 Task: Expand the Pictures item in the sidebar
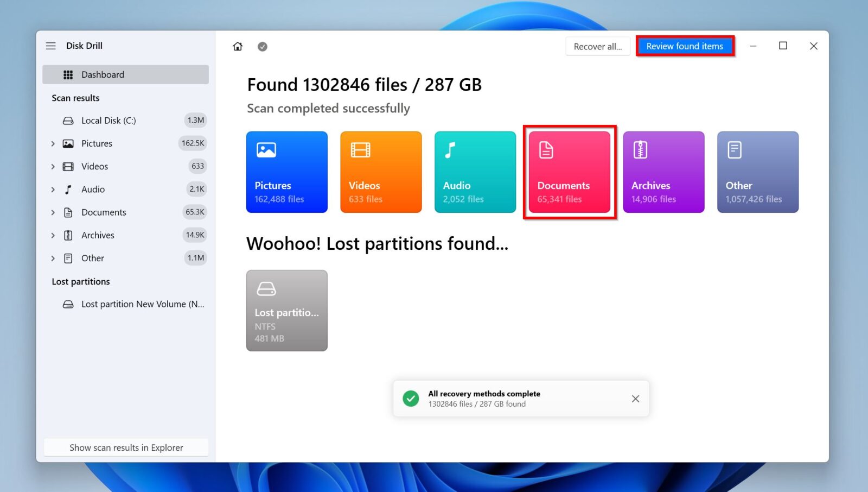(x=53, y=143)
